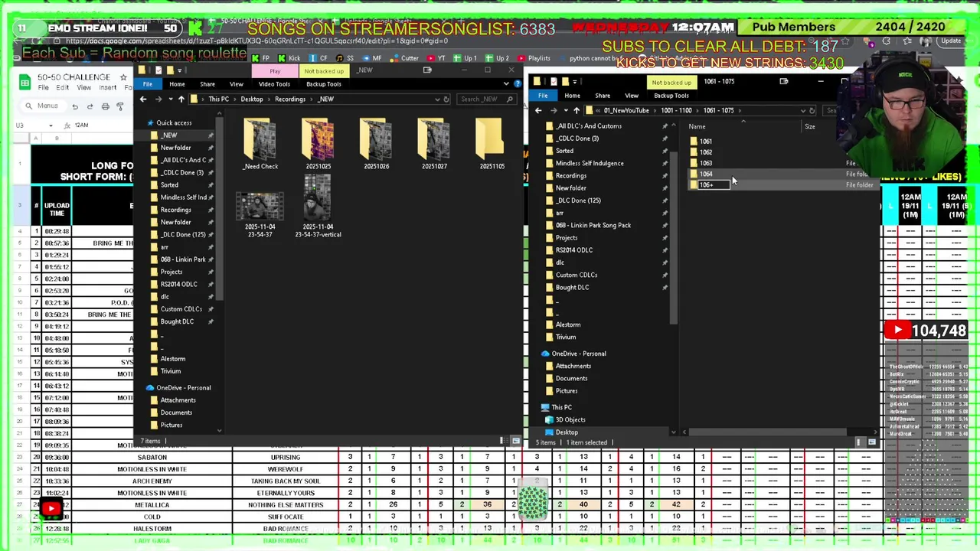Screen dimensions: 980x551
Task: Open View tab in 1061 - 1075 window
Action: 632,96
